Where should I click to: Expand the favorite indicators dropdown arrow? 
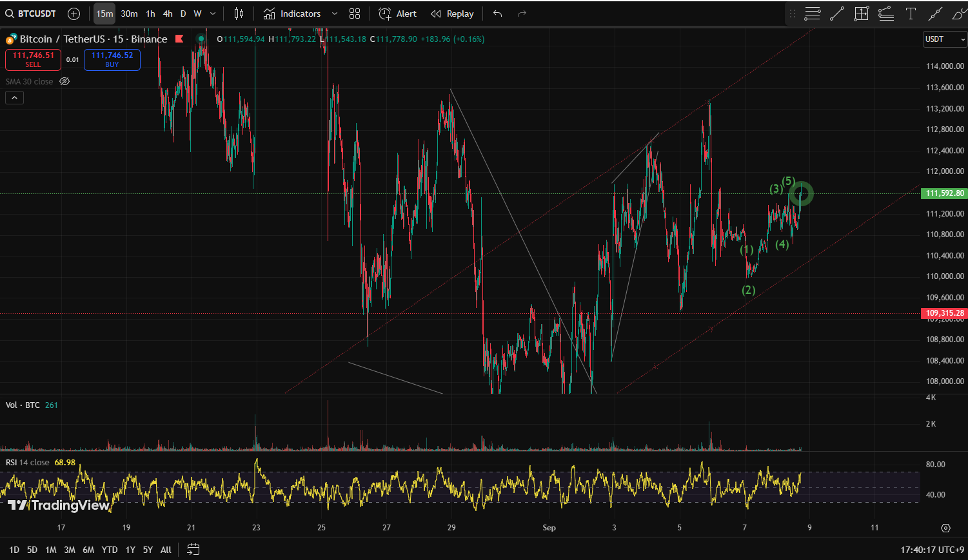335,14
